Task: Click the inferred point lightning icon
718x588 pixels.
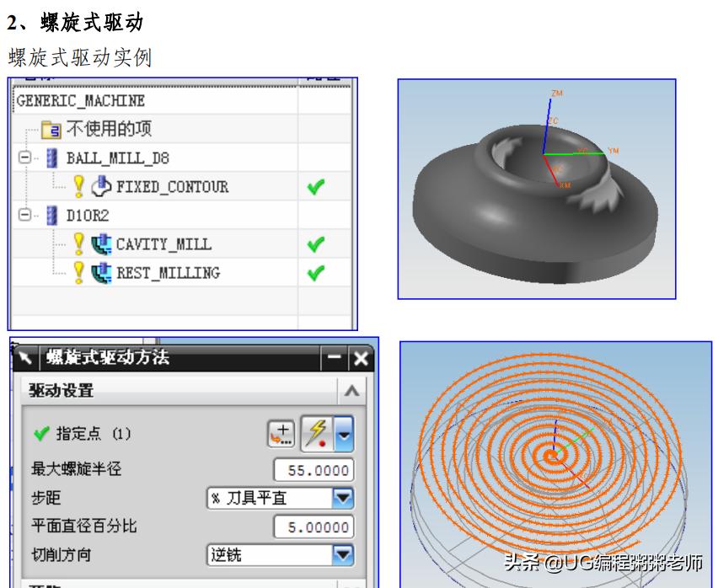Action: click(x=318, y=433)
